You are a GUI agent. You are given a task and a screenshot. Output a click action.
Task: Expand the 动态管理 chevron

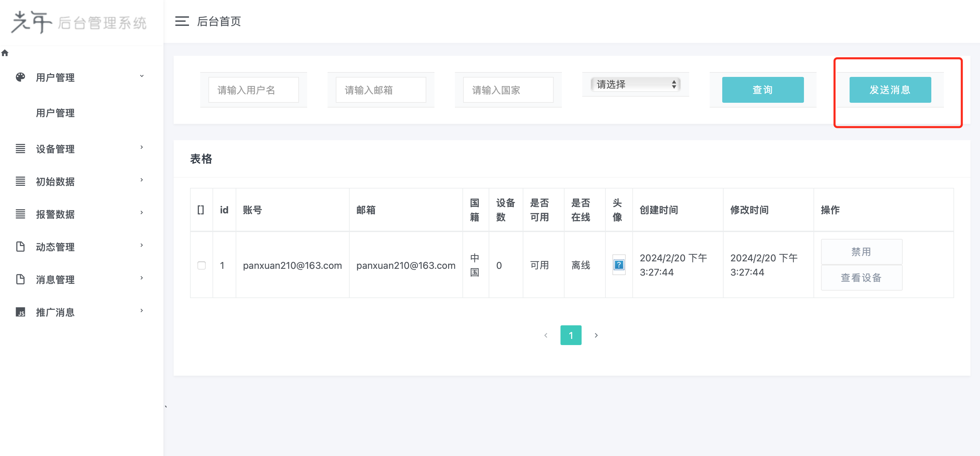point(142,246)
